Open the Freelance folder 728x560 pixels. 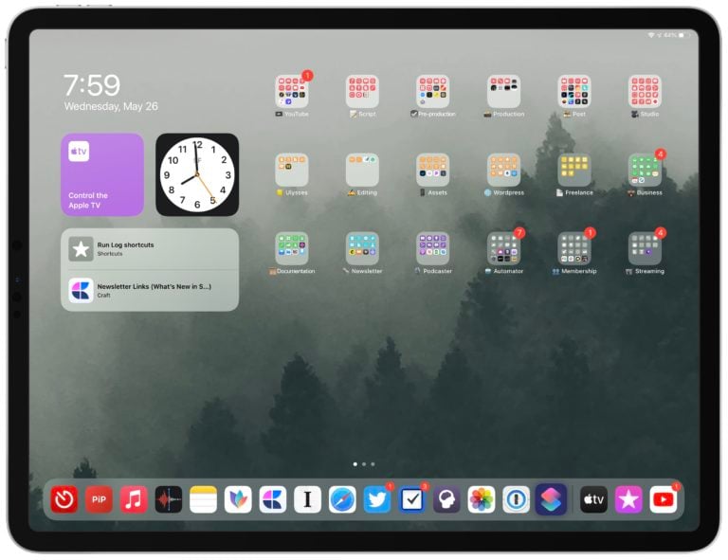pyautogui.click(x=574, y=170)
